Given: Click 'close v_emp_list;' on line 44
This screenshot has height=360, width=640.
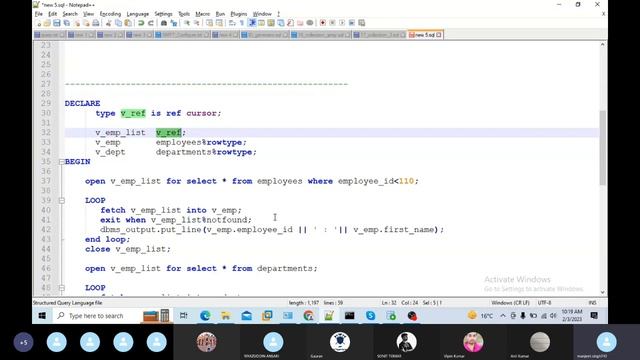Looking at the screenshot, I should tap(128, 249).
